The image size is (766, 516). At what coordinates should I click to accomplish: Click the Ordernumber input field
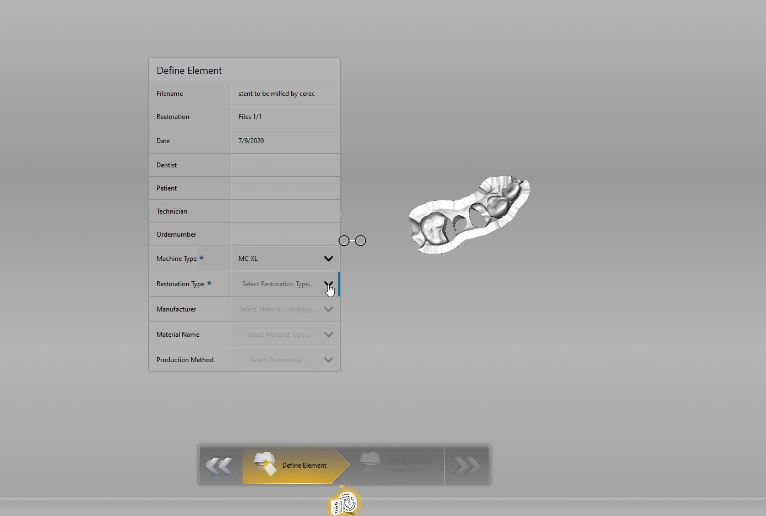[285, 234]
